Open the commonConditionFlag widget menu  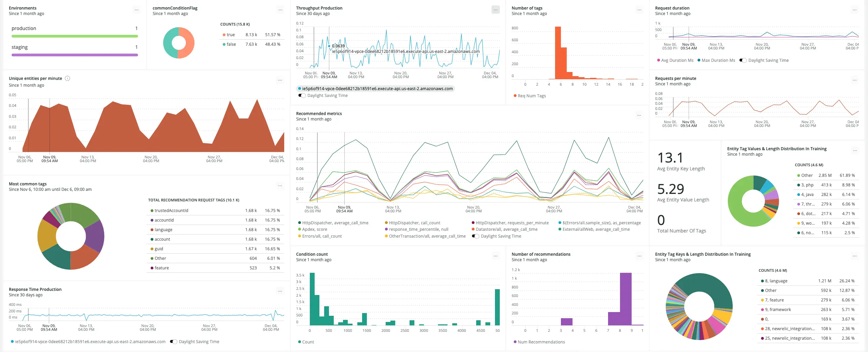click(280, 10)
